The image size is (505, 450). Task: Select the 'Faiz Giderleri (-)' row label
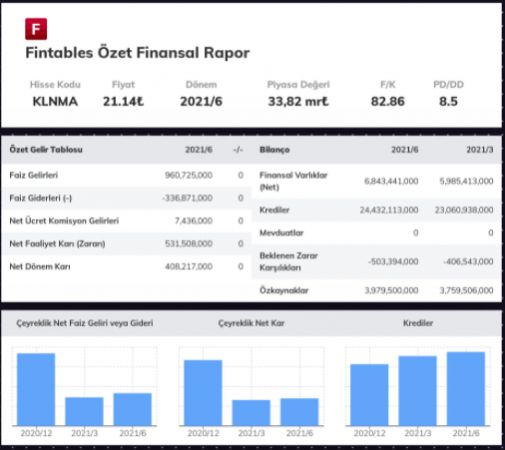click(x=41, y=198)
